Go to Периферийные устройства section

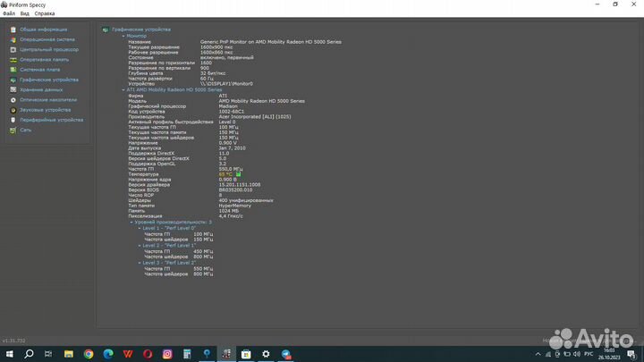[51, 121]
